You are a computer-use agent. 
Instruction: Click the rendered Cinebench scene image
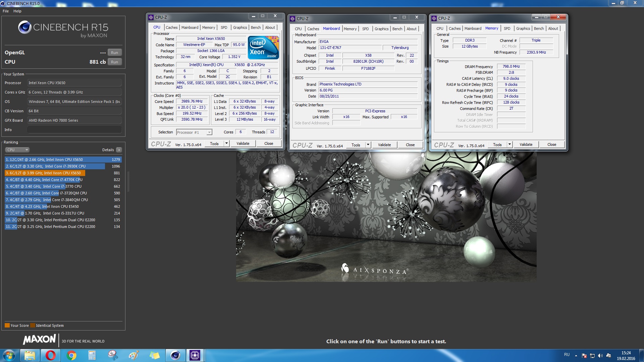tap(386, 216)
